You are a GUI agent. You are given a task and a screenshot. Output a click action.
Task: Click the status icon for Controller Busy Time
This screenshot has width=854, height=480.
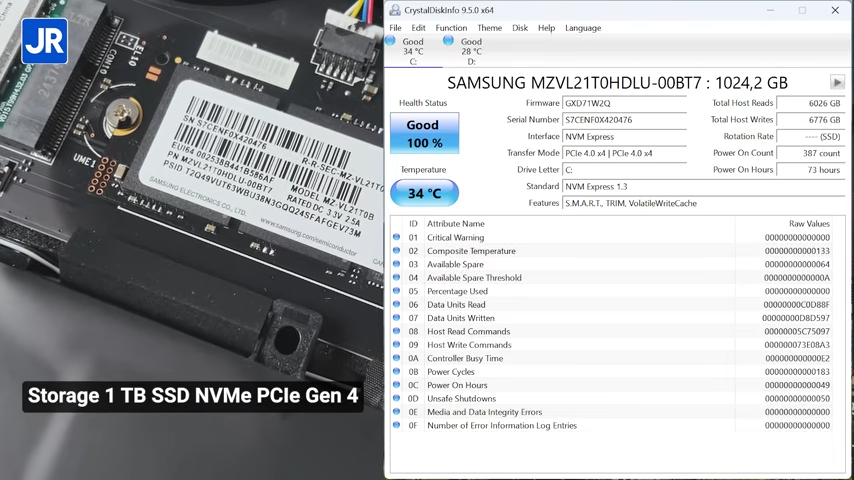pos(396,358)
